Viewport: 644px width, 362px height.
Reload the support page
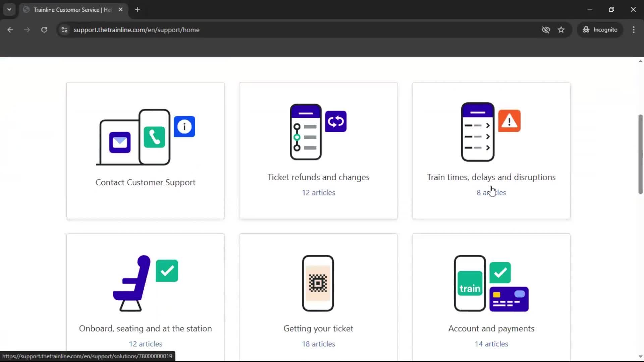click(44, 29)
